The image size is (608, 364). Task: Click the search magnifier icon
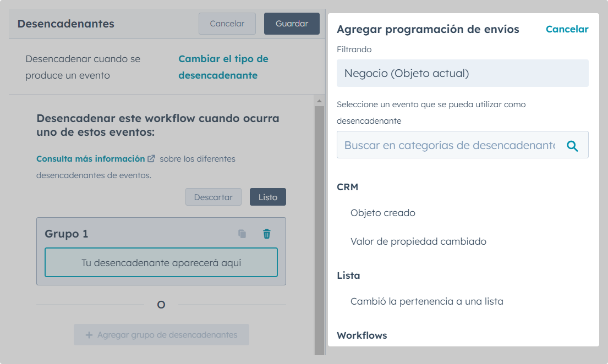coord(572,146)
